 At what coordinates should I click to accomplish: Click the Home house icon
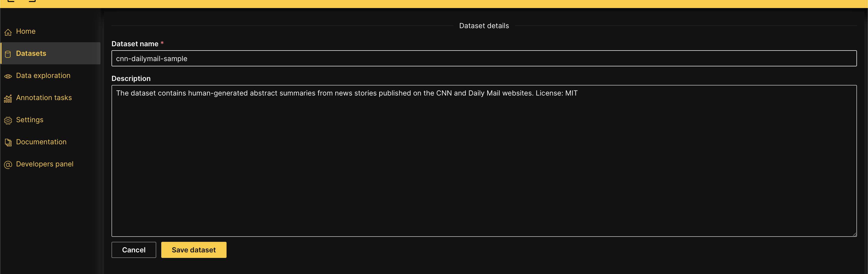pyautogui.click(x=8, y=32)
